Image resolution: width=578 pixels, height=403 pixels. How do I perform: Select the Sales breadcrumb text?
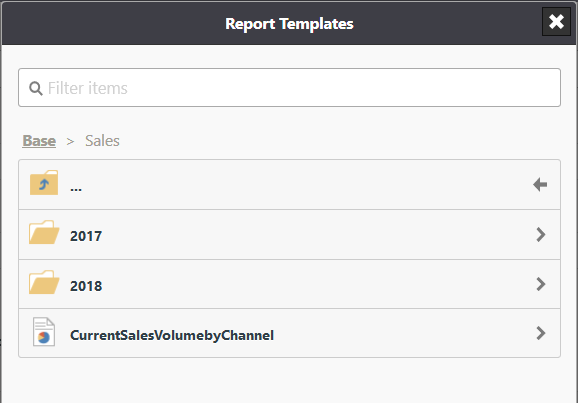point(102,140)
